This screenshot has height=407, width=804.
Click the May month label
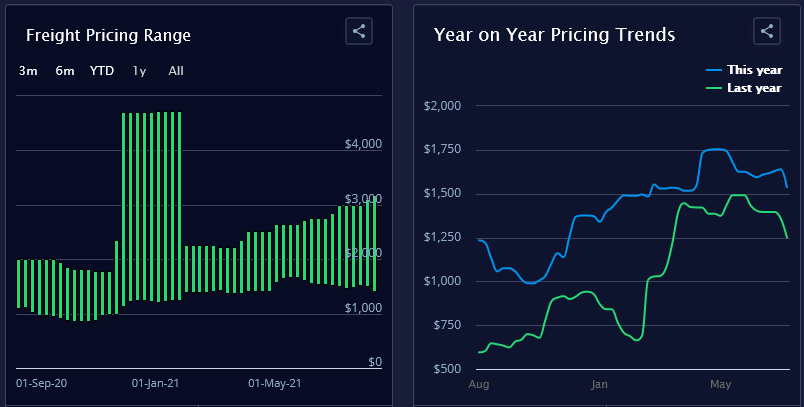click(720, 384)
